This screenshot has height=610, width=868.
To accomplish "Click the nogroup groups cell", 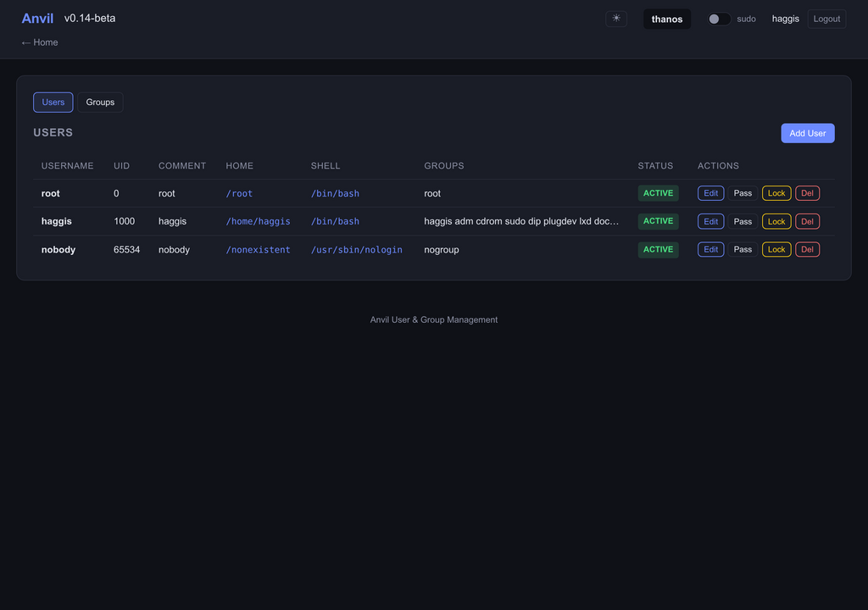I will tap(441, 250).
